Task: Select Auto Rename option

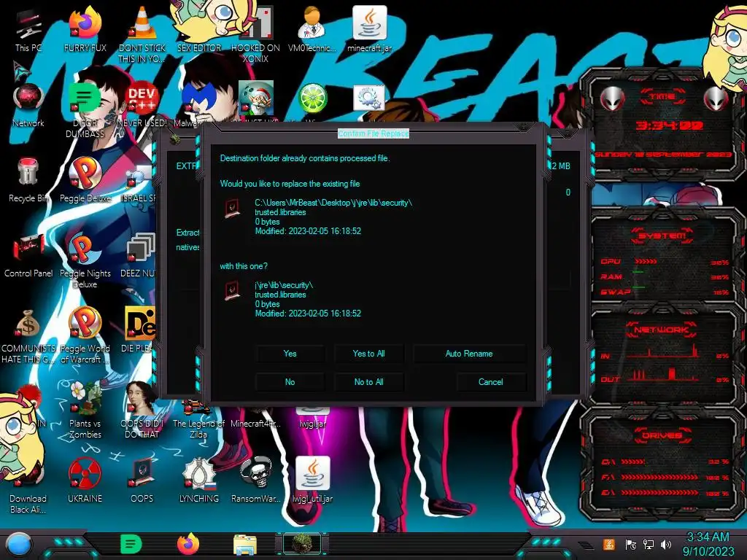Action: pos(469,354)
